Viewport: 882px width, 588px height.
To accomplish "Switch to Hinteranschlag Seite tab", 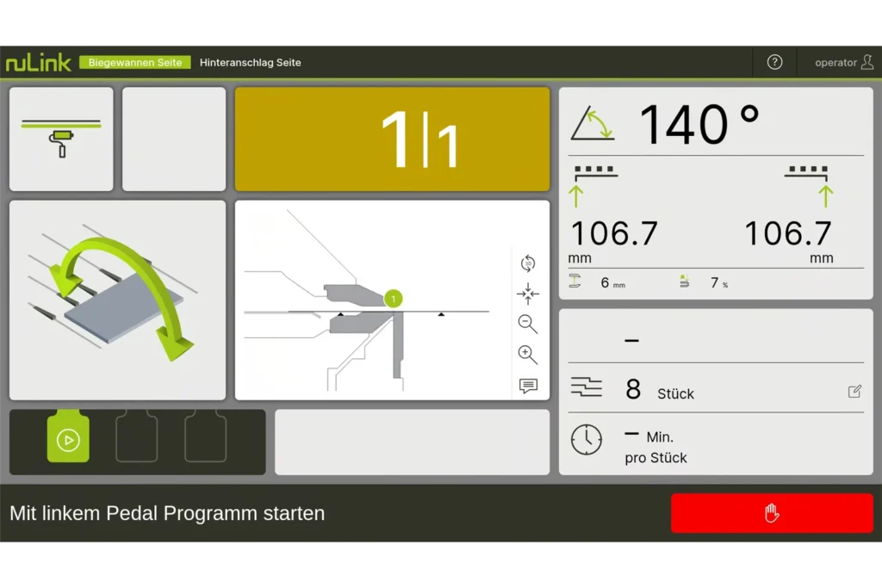I will (x=251, y=62).
